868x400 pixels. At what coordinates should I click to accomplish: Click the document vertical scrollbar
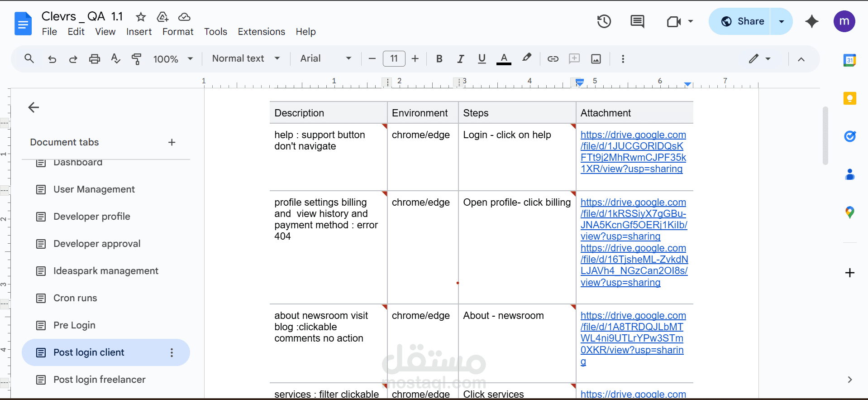pos(825,136)
